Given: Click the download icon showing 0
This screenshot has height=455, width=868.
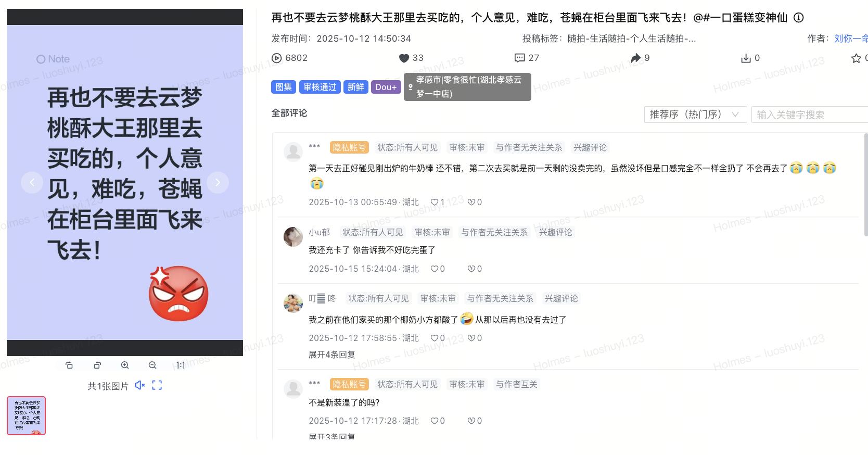Looking at the screenshot, I should [x=746, y=58].
